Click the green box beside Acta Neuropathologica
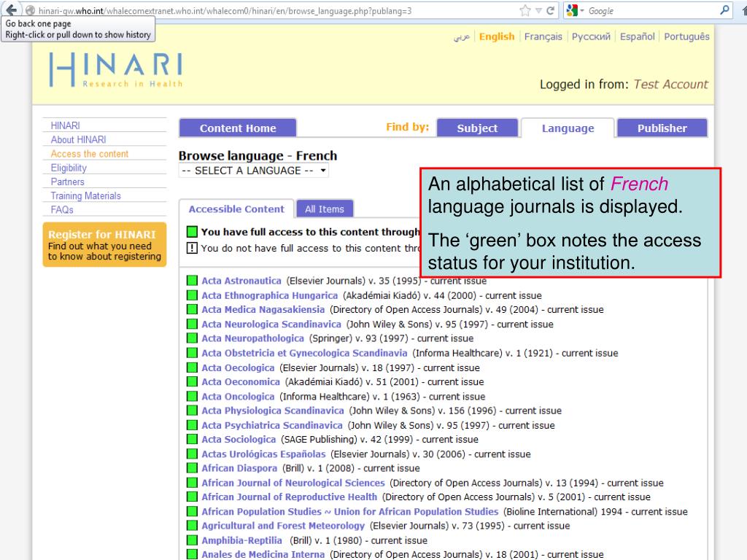The image size is (747, 560). click(x=192, y=338)
